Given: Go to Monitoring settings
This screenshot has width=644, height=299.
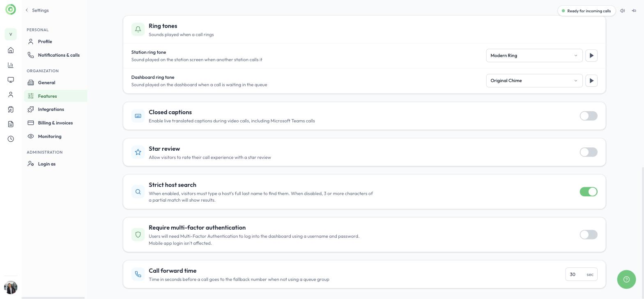Looking at the screenshot, I should tap(55, 136).
